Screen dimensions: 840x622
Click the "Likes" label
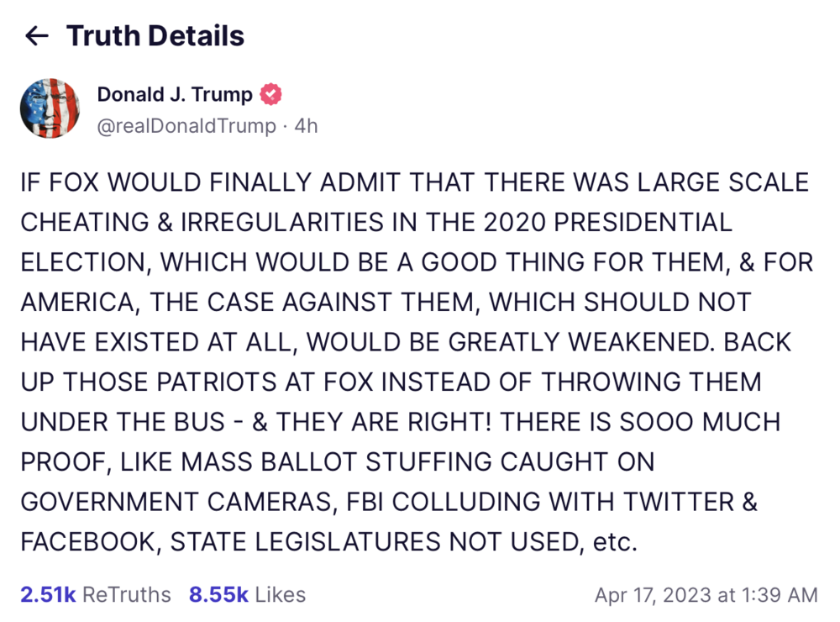[281, 594]
